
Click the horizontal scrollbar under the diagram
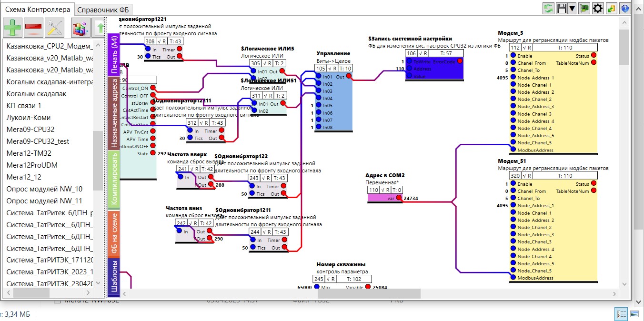coord(367,294)
